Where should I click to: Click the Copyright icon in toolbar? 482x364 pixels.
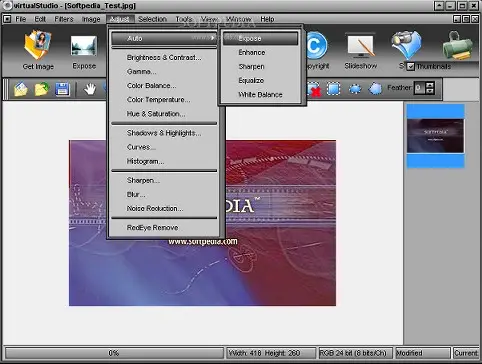tap(316, 45)
